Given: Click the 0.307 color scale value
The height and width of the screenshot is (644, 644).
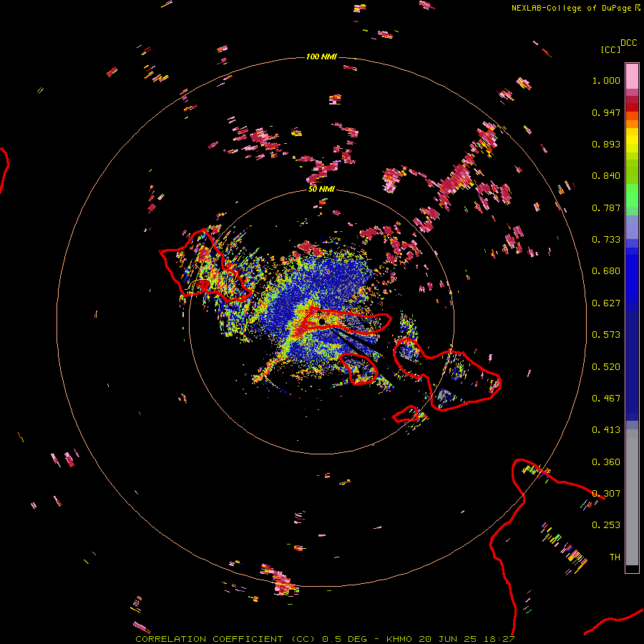Looking at the screenshot, I should coord(606,494).
